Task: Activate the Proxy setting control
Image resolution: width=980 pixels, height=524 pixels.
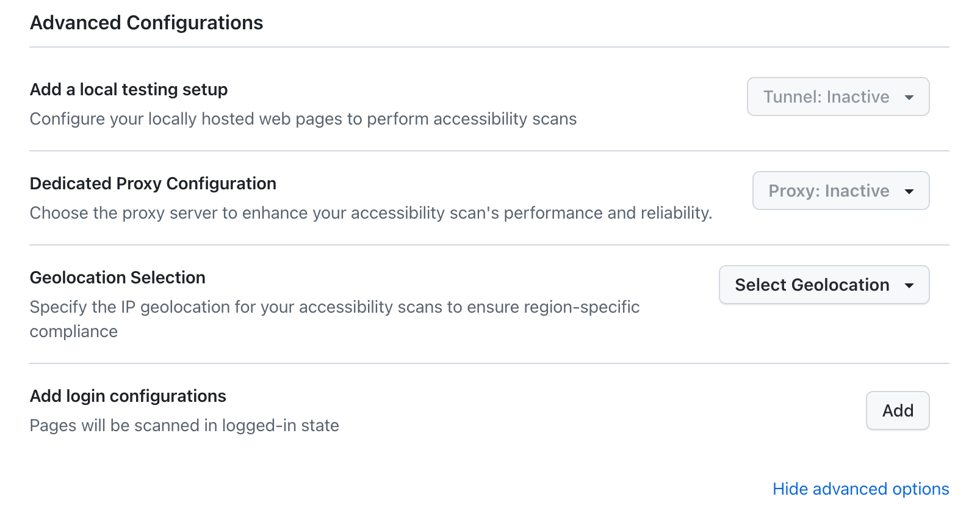Action: [x=840, y=191]
